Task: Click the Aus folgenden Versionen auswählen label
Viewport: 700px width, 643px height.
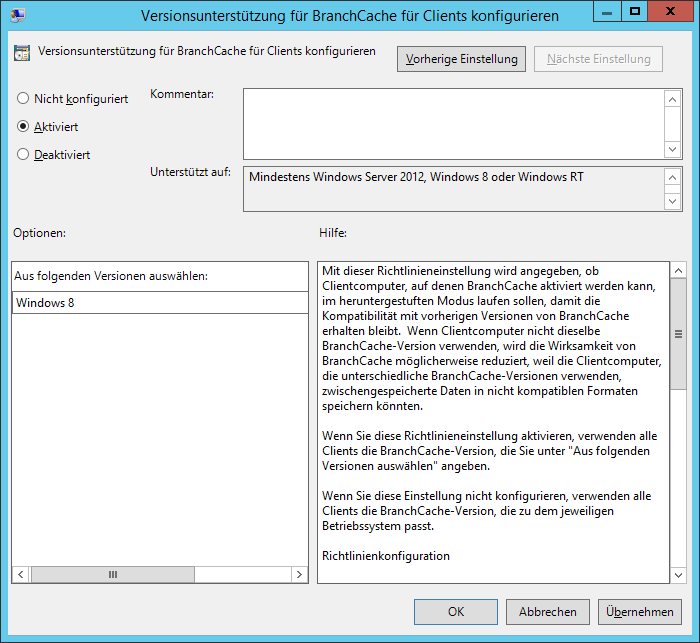Action: coord(111,276)
